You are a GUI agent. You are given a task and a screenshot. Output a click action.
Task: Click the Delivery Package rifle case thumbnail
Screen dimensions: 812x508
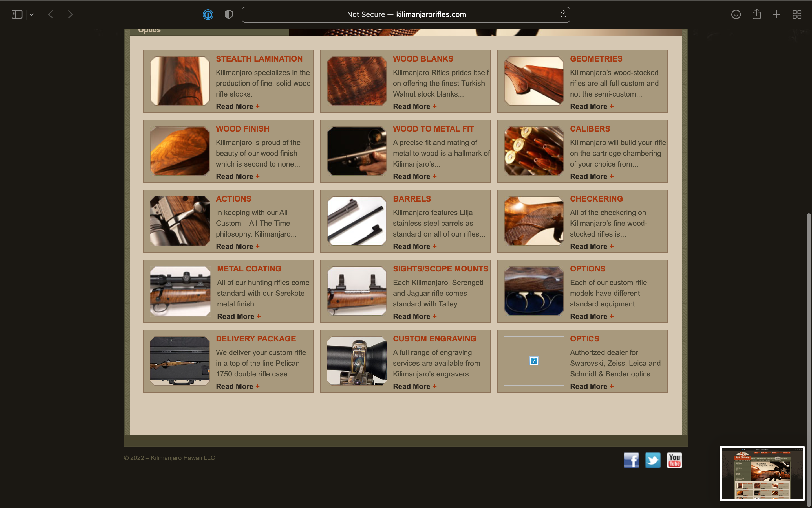pyautogui.click(x=180, y=361)
